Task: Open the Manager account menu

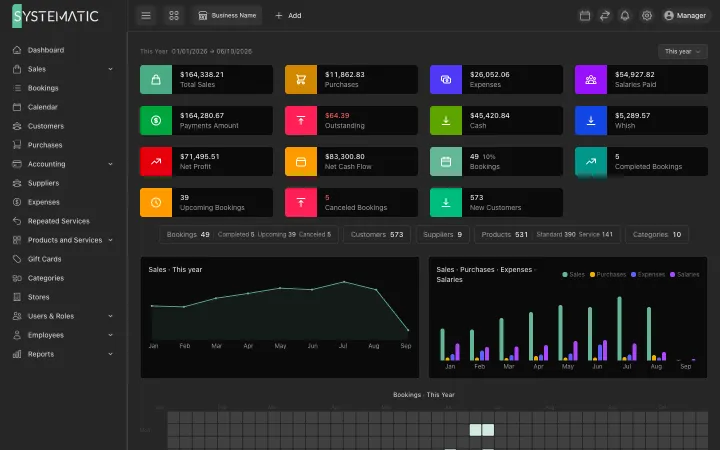Action: (x=685, y=16)
